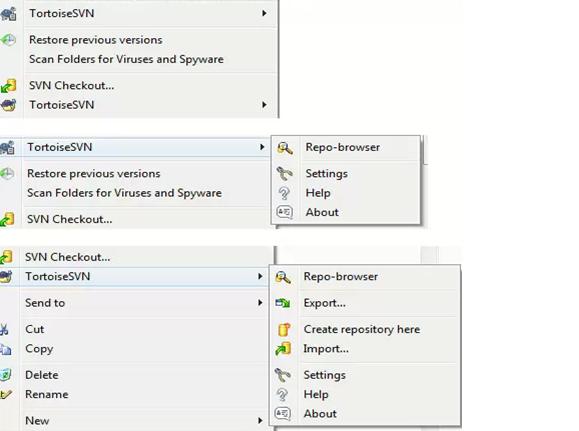Click the recycle icon next to Delete
This screenshot has width=579, height=431.
(6, 375)
